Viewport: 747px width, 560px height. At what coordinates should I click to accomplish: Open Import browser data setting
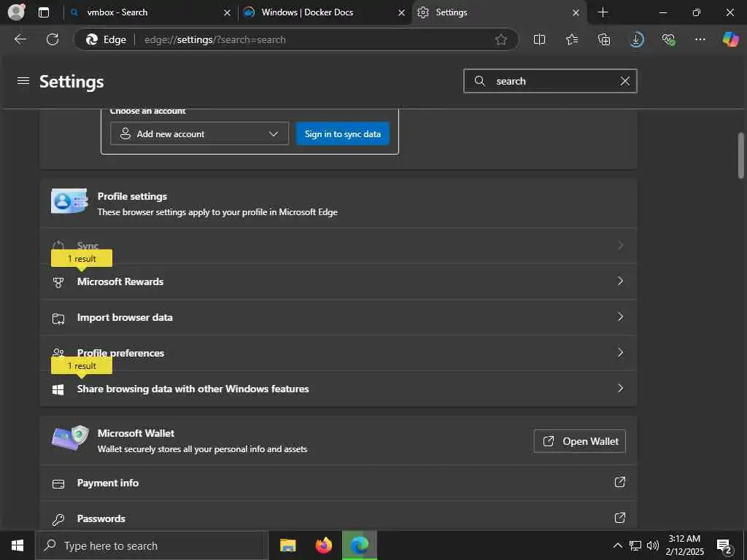(338, 317)
